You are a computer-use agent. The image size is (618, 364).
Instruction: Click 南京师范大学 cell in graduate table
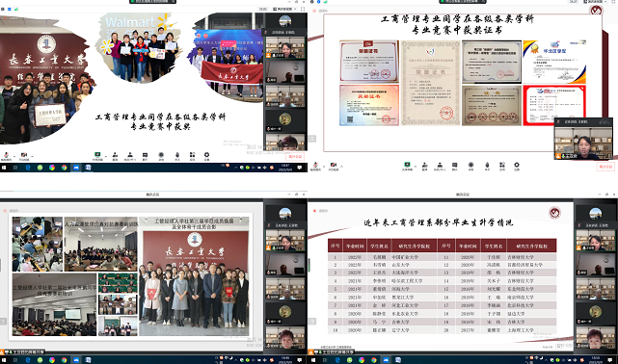(x=521, y=298)
